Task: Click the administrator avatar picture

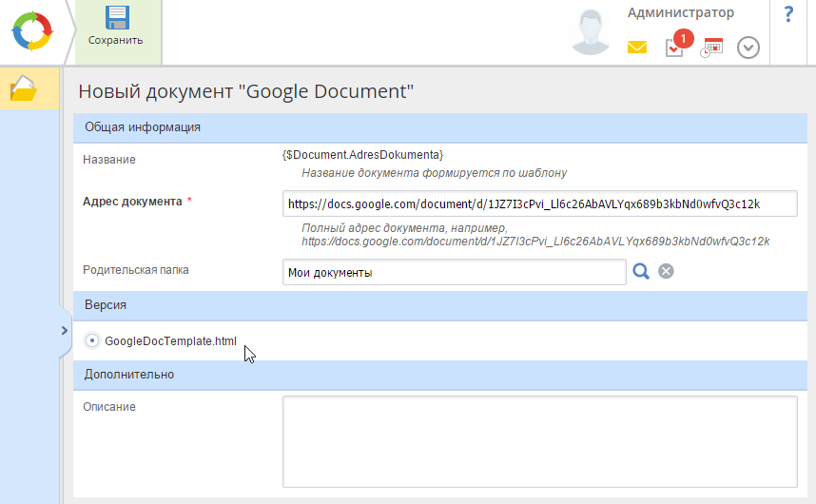Action: (591, 31)
